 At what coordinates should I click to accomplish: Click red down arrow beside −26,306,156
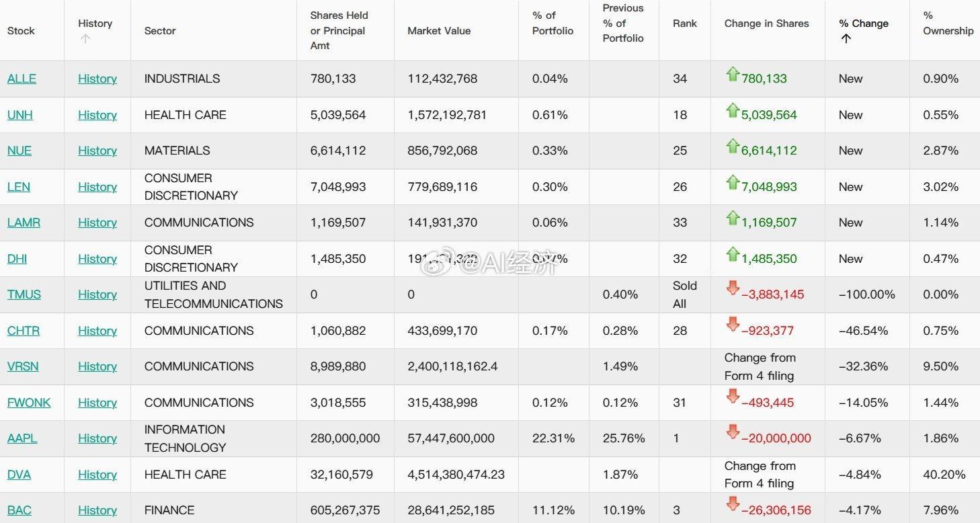(x=733, y=504)
